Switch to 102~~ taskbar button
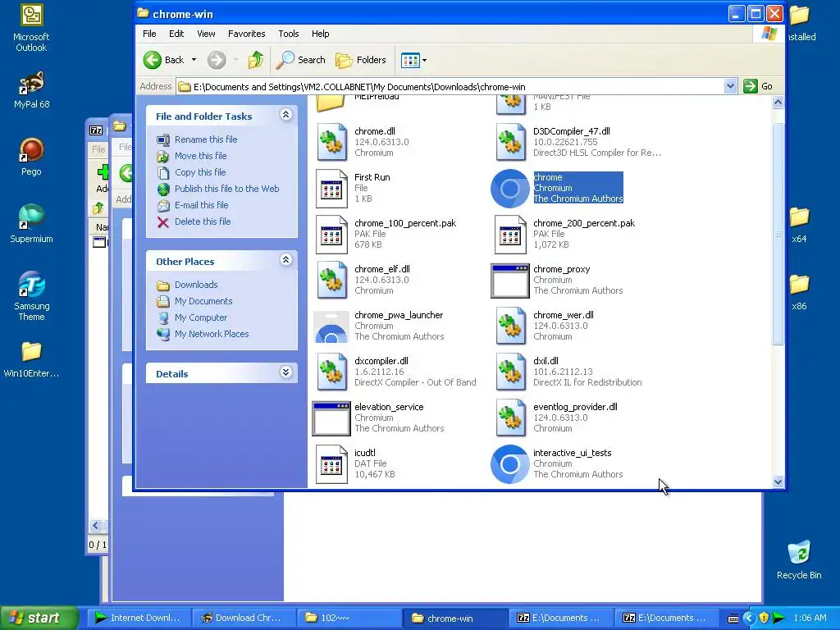The width and height of the screenshot is (840, 630). click(x=349, y=618)
